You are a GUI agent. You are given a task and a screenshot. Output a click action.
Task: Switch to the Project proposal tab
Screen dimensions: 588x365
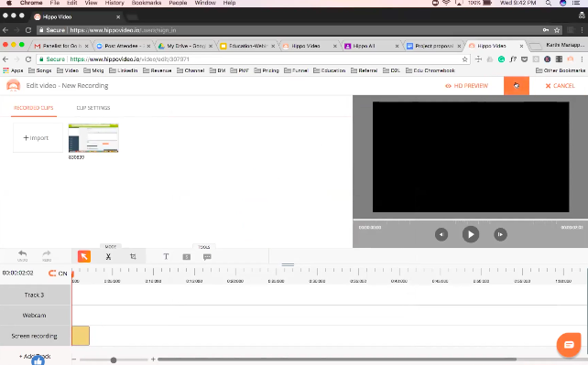coord(433,46)
